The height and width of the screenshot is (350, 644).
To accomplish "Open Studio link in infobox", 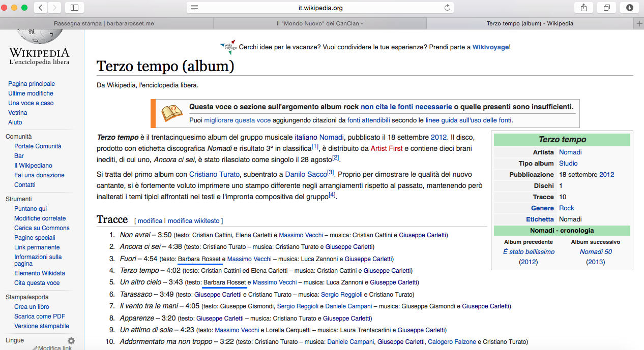I will [x=568, y=164].
